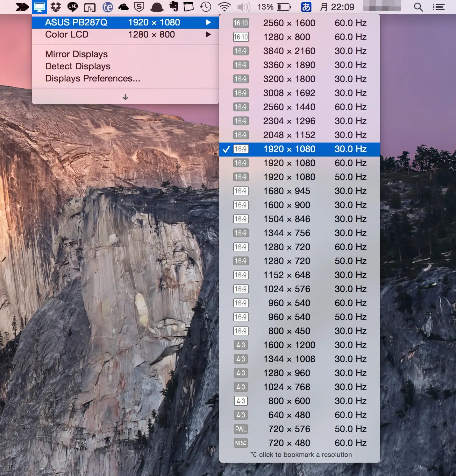Open the display resolution menu bar icon
The width and height of the screenshot is (456, 476).
[x=39, y=7]
